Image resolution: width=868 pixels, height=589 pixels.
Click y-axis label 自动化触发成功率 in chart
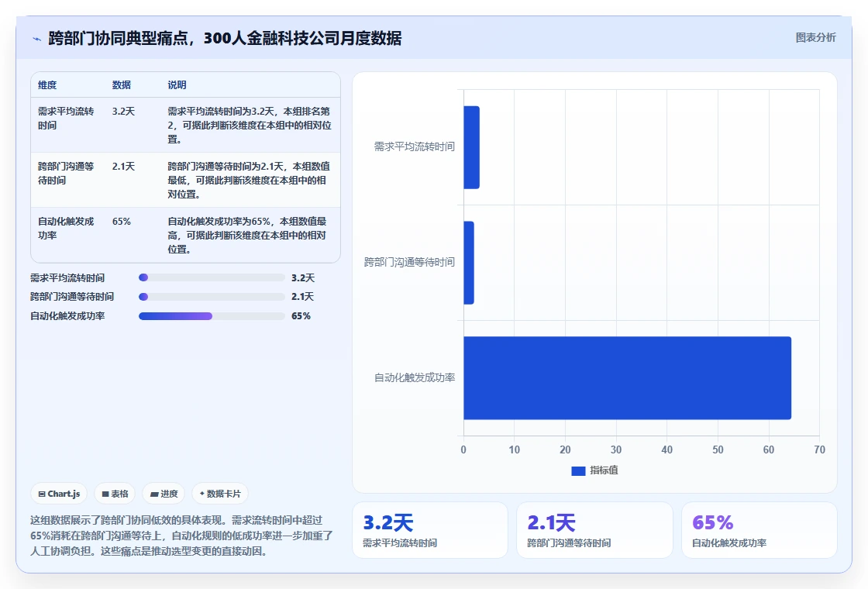click(415, 377)
